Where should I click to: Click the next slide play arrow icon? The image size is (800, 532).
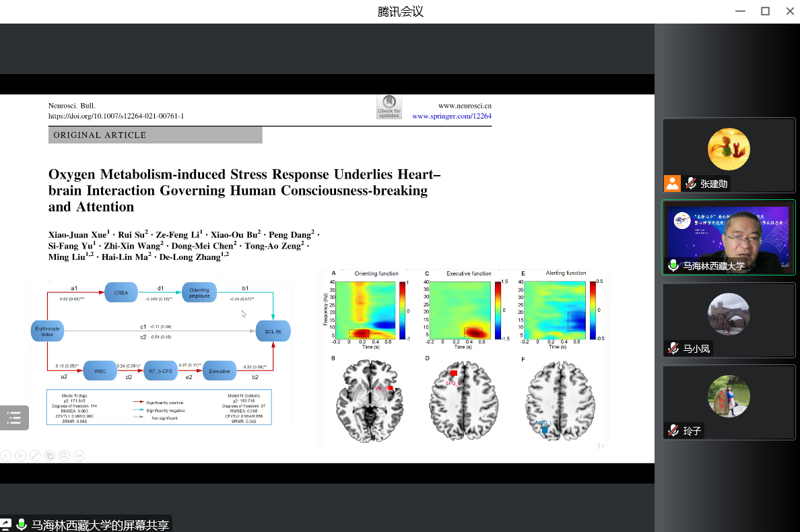tap(20, 456)
